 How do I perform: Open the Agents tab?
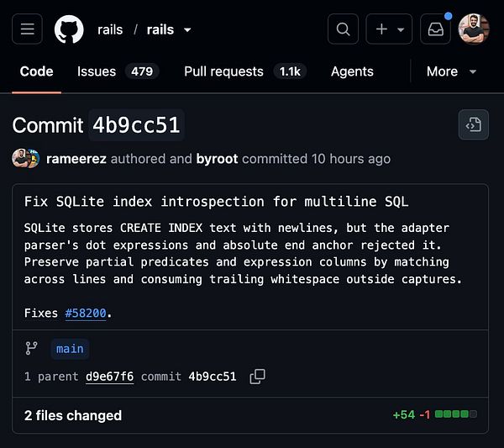tap(352, 71)
